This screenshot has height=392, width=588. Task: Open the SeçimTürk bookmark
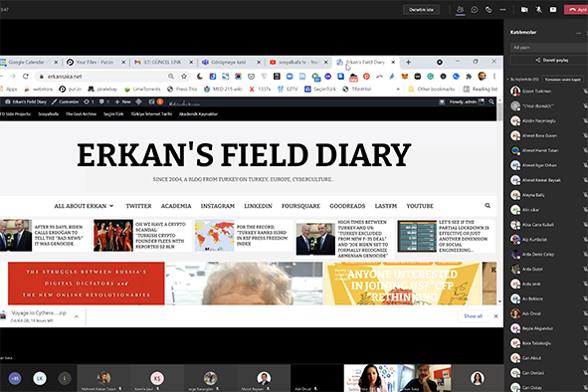(x=320, y=90)
